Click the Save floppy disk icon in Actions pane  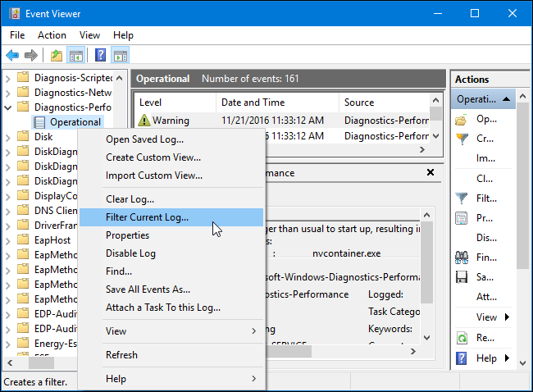point(462,277)
